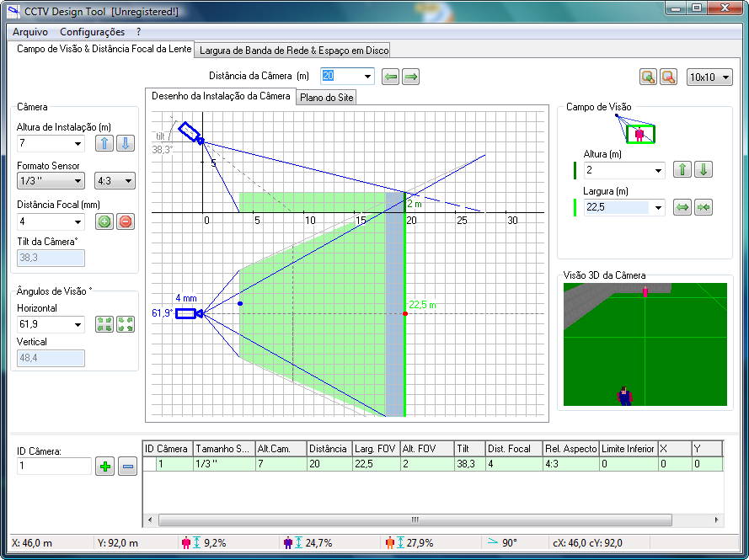The image size is (749, 560).
Task: Click the zoom in magnifier icon
Action: 648,77
